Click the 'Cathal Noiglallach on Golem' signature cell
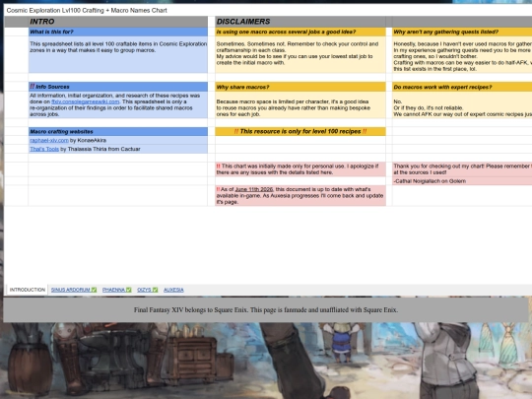The width and height of the screenshot is (532, 399). pos(462,181)
